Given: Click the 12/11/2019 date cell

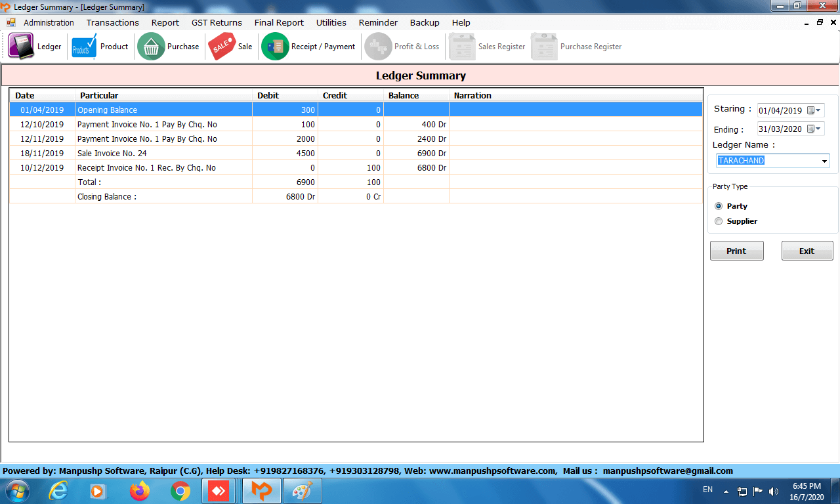Looking at the screenshot, I should (42, 138).
